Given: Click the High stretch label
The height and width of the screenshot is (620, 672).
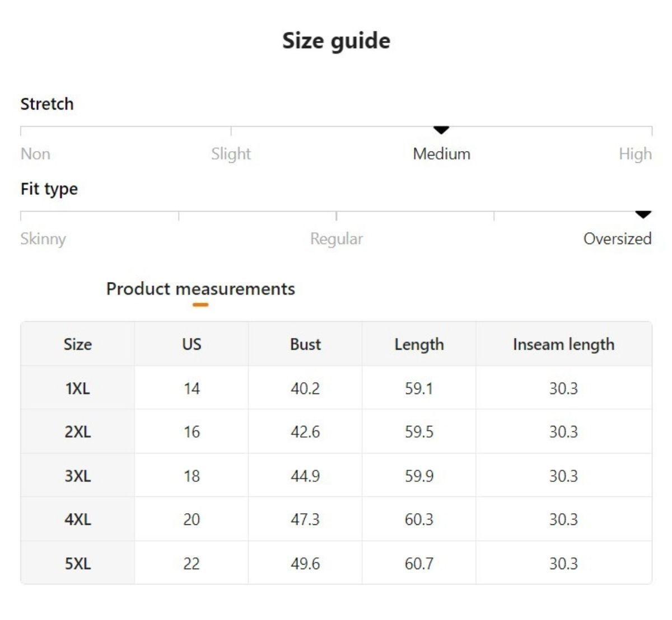Looking at the screenshot, I should pyautogui.click(x=635, y=154).
